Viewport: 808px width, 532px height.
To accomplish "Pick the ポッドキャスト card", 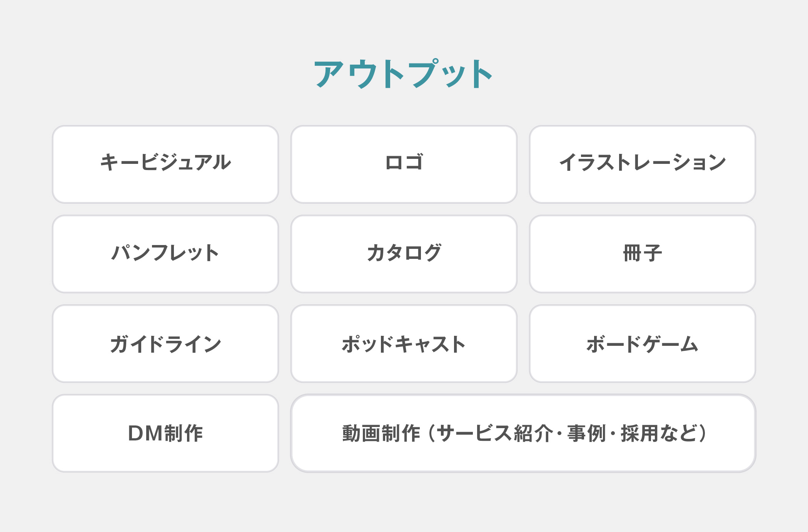I will point(404,344).
